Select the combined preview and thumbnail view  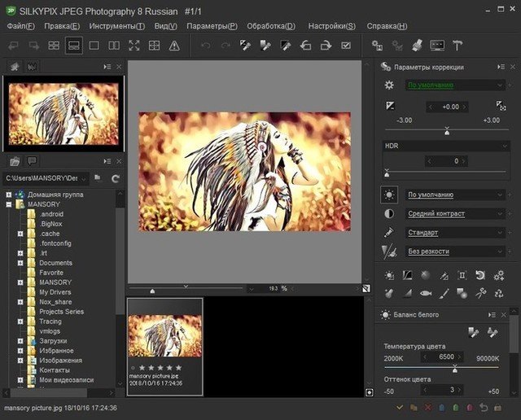click(73, 46)
